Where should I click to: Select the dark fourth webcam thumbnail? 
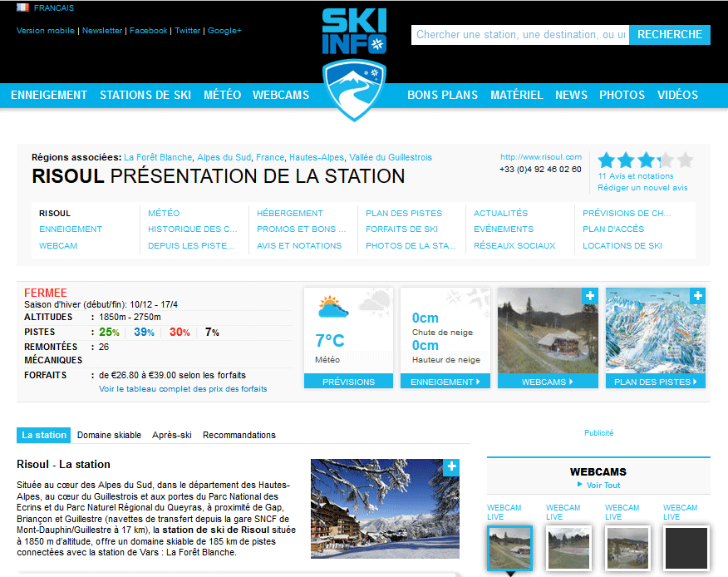pos(686,548)
